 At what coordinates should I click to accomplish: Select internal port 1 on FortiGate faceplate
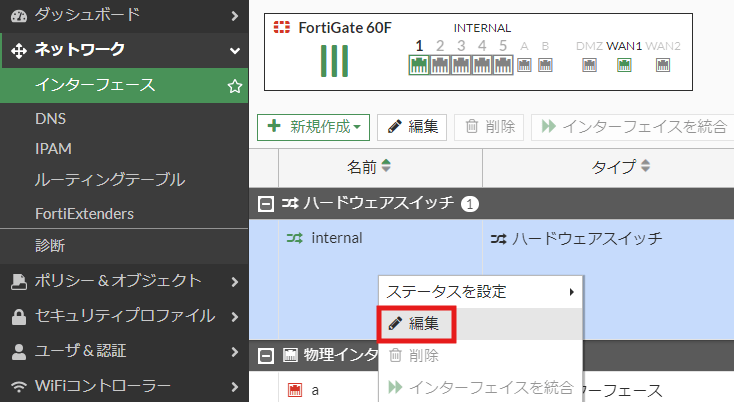point(419,65)
